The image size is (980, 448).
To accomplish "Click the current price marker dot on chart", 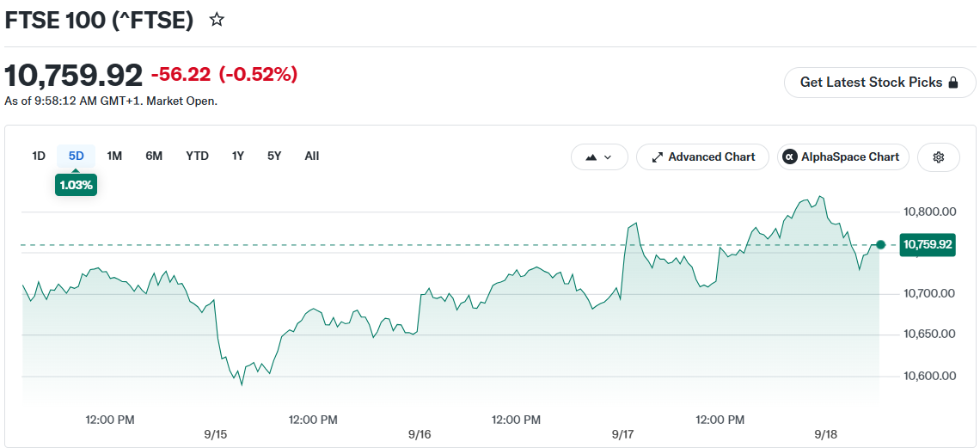I will pyautogui.click(x=880, y=245).
